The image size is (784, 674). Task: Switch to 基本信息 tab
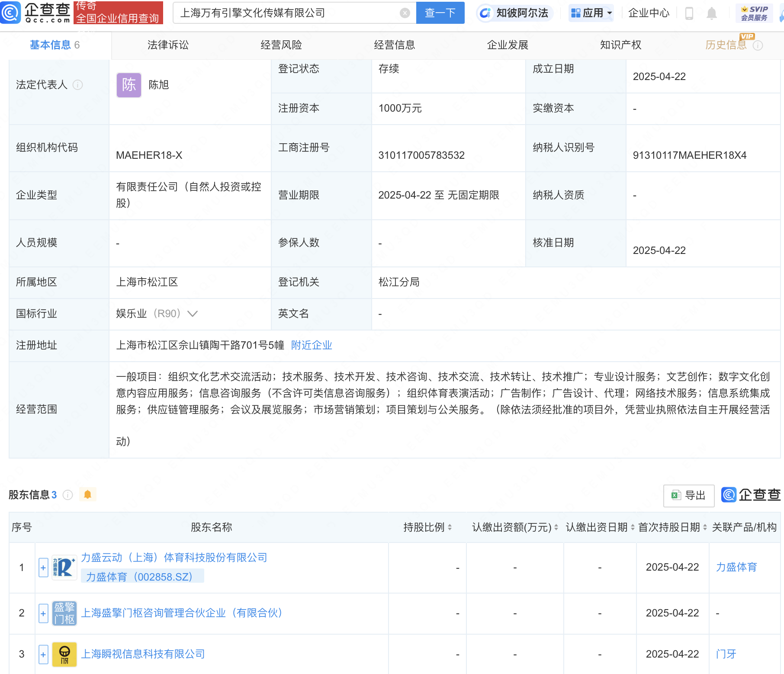[x=55, y=45]
